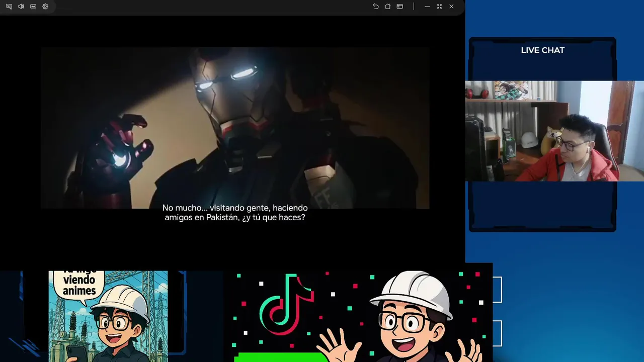Click the back arrow icon in top bar
Screen dimensions: 644x362
pos(376,7)
